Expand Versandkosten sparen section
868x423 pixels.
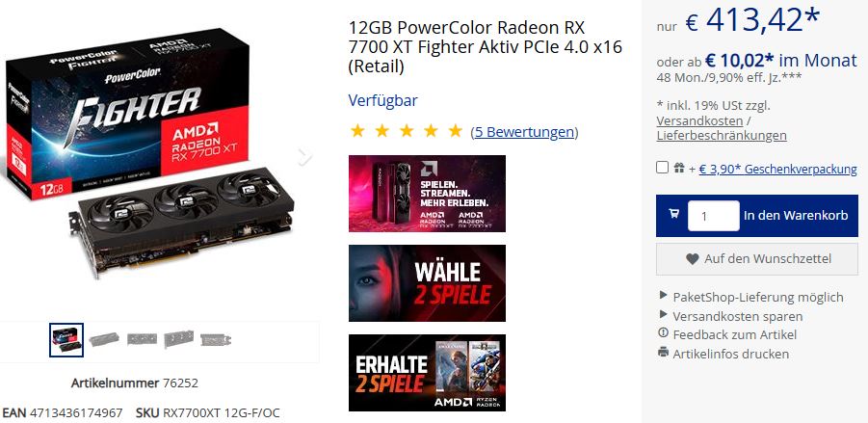click(730, 316)
